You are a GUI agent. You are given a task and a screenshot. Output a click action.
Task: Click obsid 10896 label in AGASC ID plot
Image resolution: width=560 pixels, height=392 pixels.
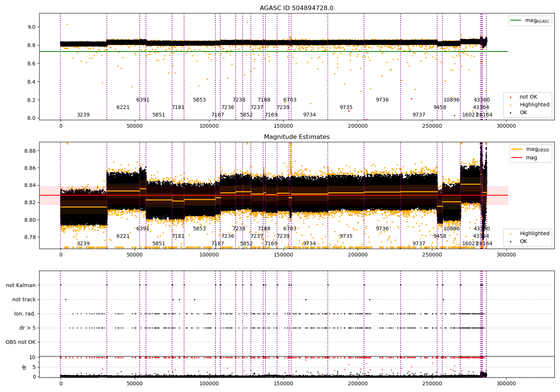tap(452, 100)
